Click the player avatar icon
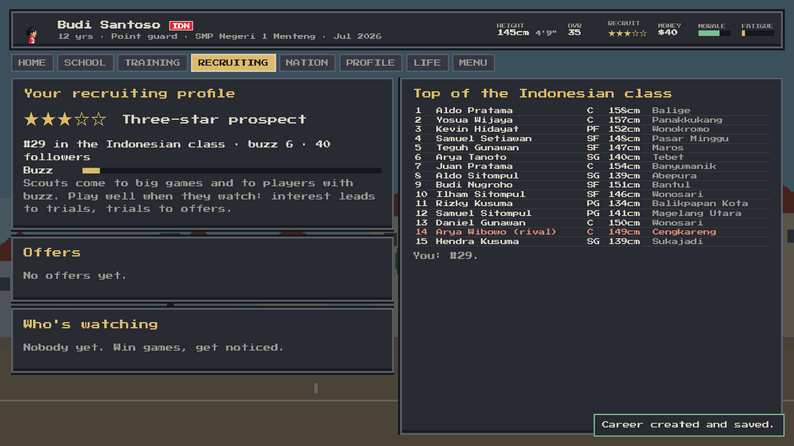The height and width of the screenshot is (446, 794). click(32, 34)
